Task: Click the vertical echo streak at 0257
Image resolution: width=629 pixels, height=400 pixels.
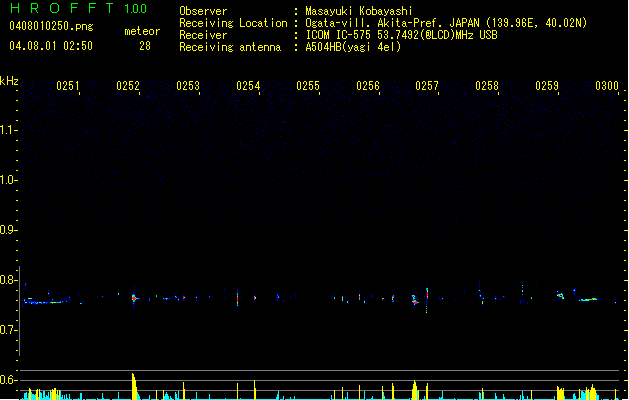Action: pyautogui.click(x=427, y=300)
